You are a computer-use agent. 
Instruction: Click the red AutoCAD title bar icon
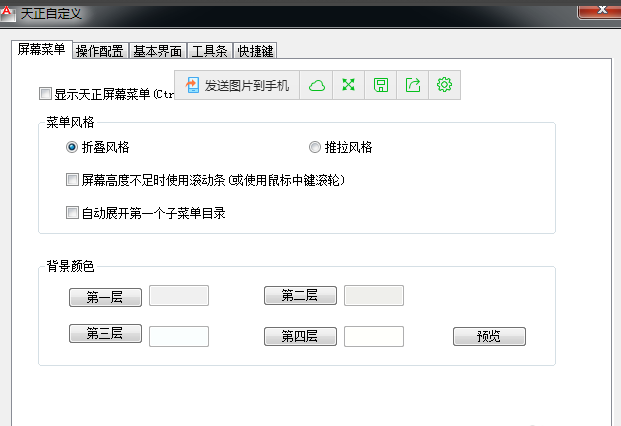tap(7, 13)
